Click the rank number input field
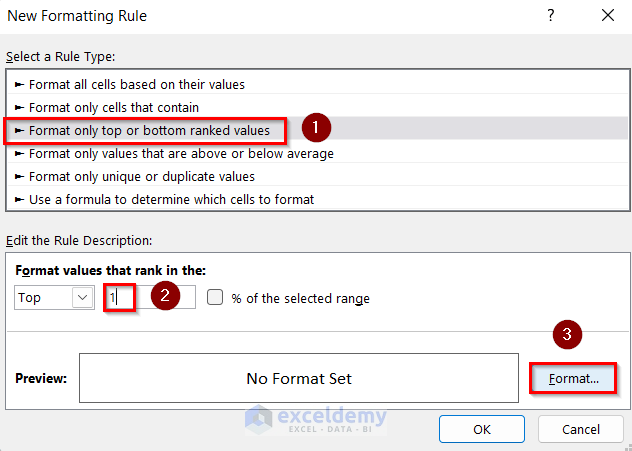Viewport: 632px width, 451px height. pyautogui.click(x=150, y=298)
